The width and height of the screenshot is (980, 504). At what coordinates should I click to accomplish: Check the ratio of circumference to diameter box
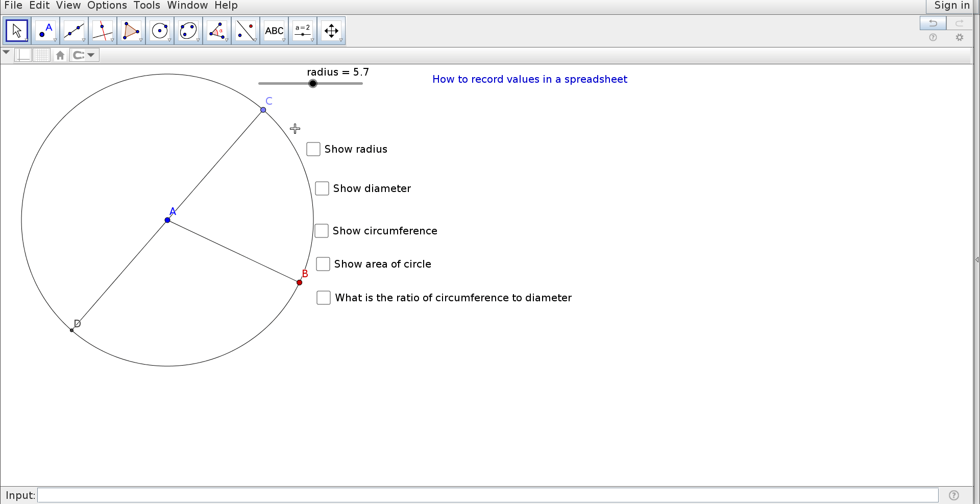(324, 298)
